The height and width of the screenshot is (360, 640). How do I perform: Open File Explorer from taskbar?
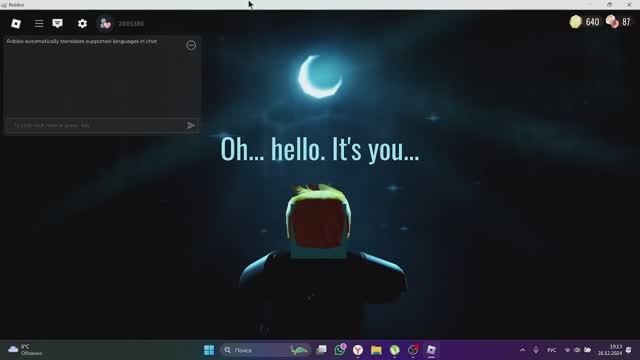click(x=376, y=350)
